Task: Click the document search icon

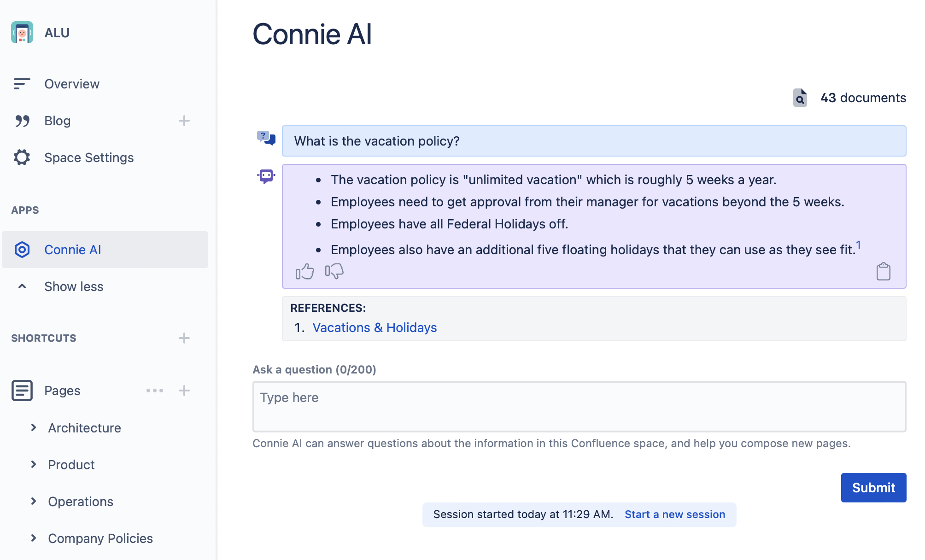Action: click(x=800, y=98)
